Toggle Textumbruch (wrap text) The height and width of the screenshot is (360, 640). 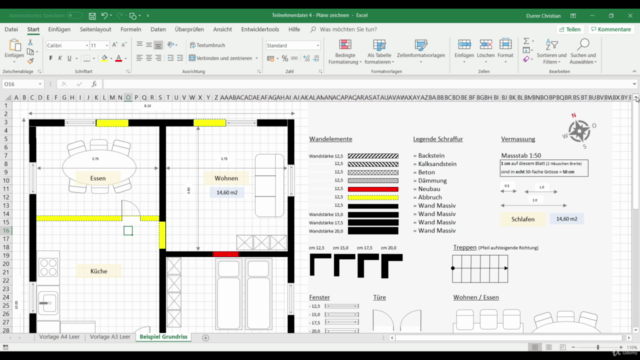click(207, 45)
